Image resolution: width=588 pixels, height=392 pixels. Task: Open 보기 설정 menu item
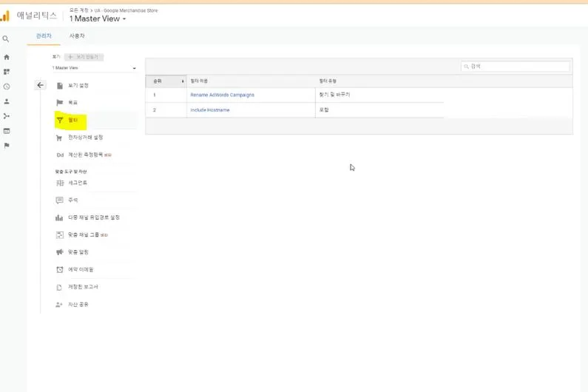pyautogui.click(x=78, y=86)
